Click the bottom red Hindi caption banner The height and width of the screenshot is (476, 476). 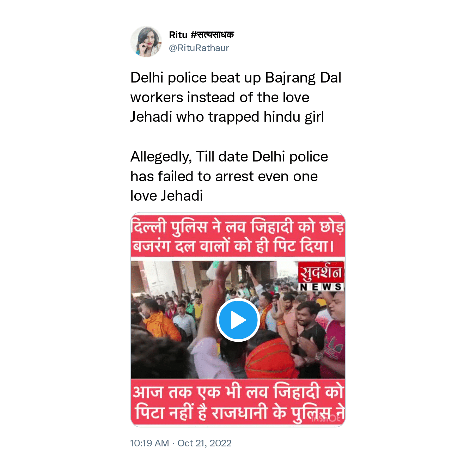[238, 402]
